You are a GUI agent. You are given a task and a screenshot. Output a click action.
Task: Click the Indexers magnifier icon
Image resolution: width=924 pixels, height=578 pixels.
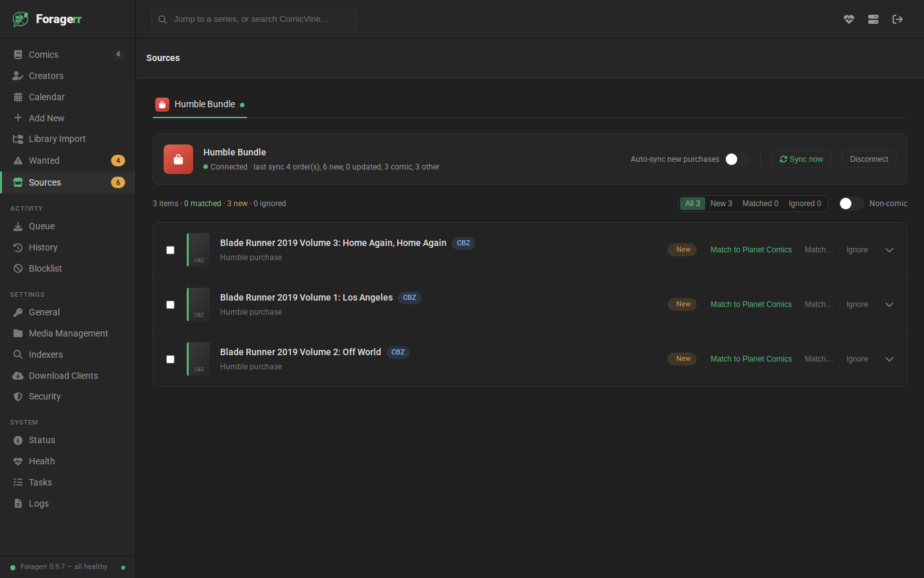(18, 355)
